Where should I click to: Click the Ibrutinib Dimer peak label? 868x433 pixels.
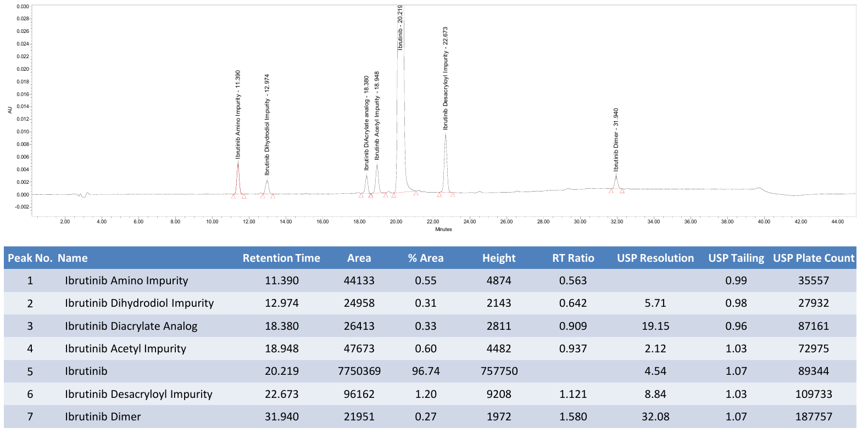pos(616,139)
